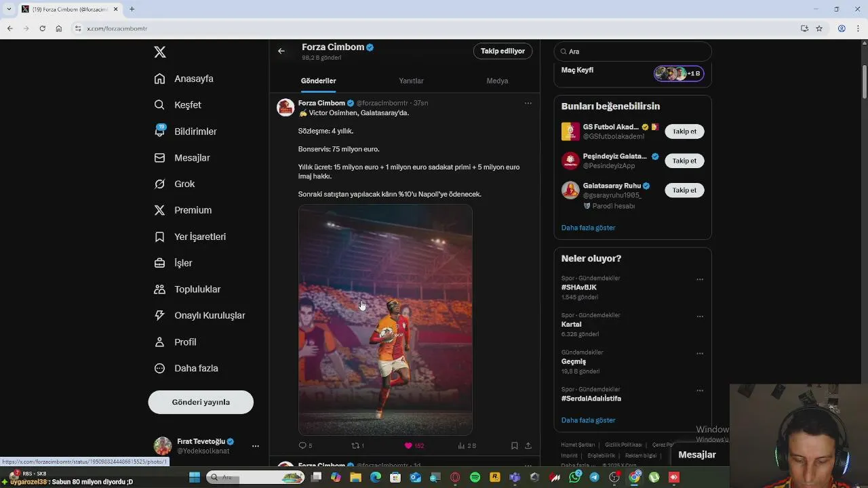Share the Osimhen post
This screenshot has width=868, height=488.
[x=528, y=446]
